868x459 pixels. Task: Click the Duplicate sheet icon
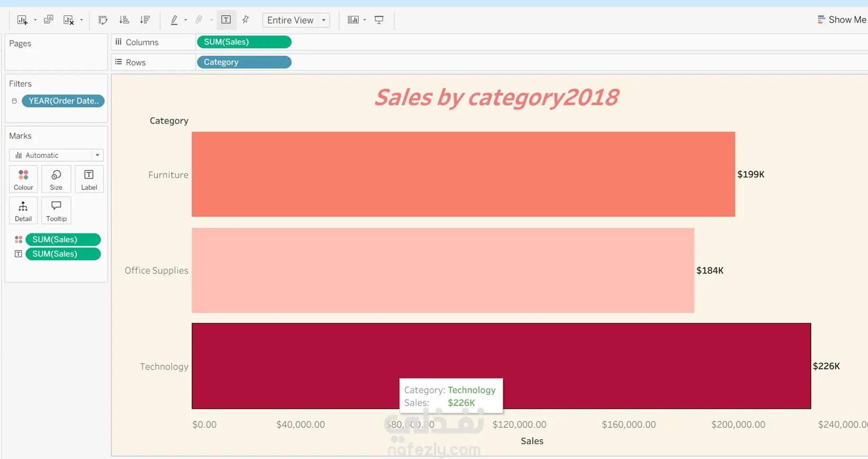48,20
